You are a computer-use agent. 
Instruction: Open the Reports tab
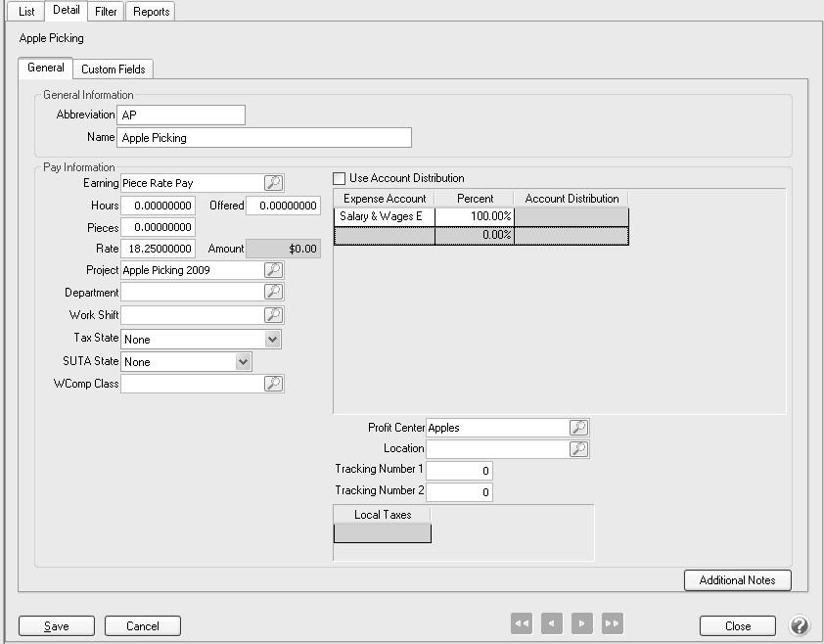coord(151,12)
